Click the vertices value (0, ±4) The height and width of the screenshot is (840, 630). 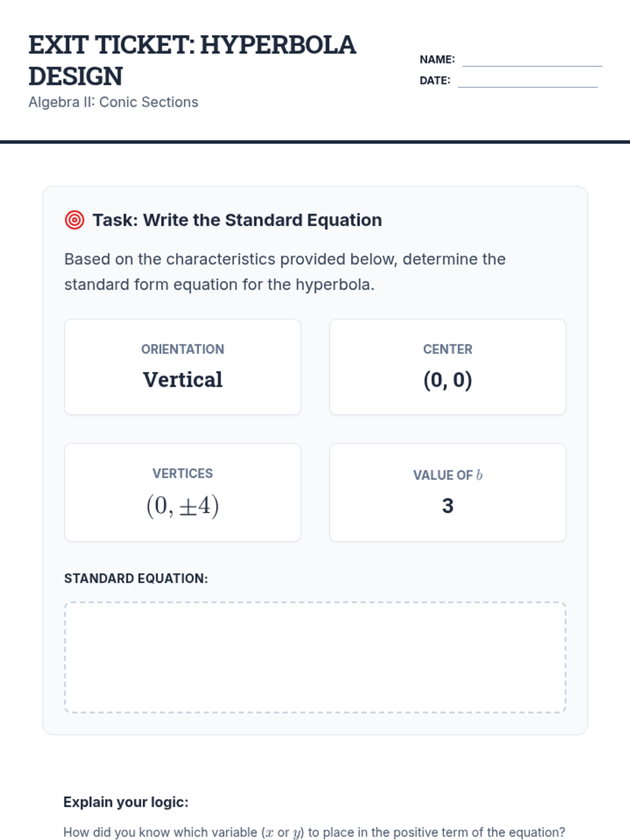(183, 506)
